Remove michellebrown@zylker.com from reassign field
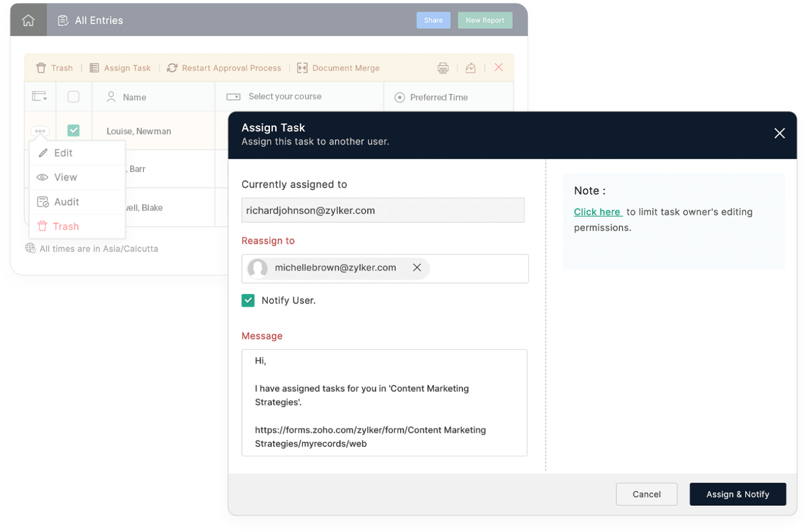 [417, 268]
